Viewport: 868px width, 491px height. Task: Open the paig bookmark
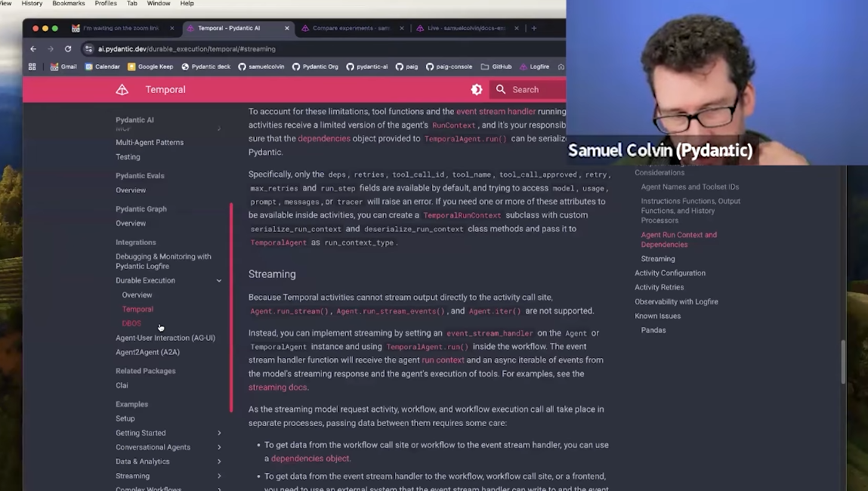407,66
